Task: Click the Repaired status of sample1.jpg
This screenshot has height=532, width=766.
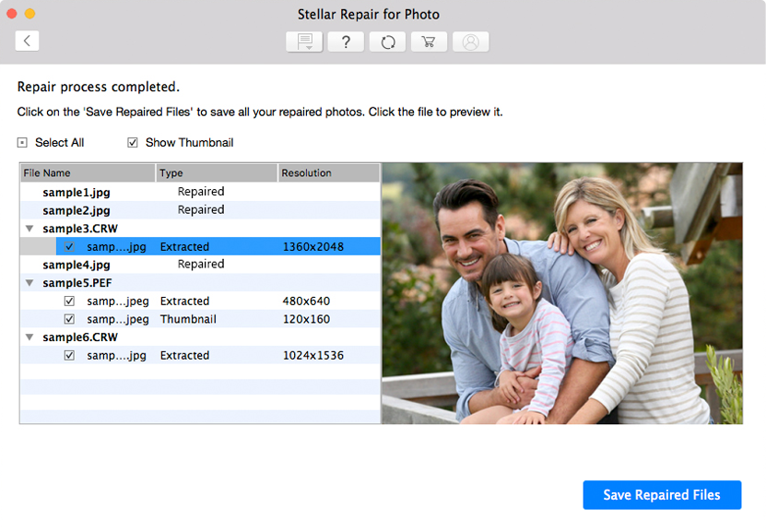Action: (201, 192)
